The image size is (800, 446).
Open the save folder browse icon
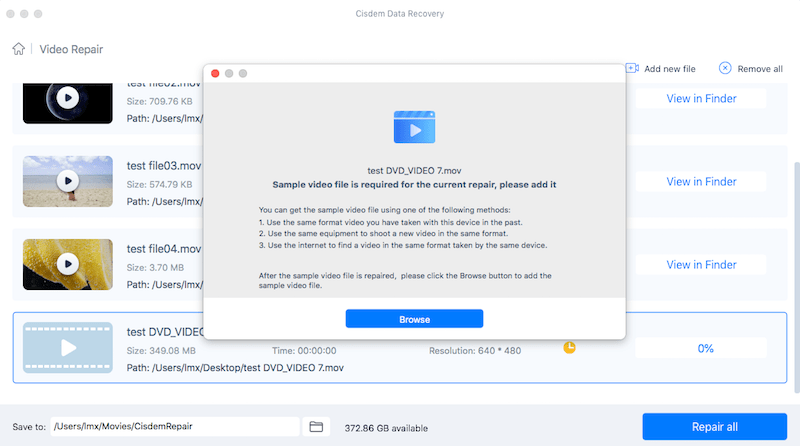316,427
